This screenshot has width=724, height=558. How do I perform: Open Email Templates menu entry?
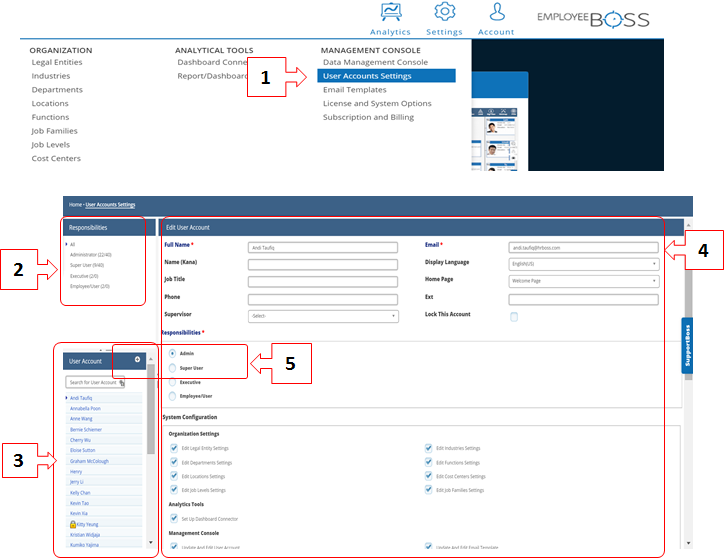coord(355,90)
